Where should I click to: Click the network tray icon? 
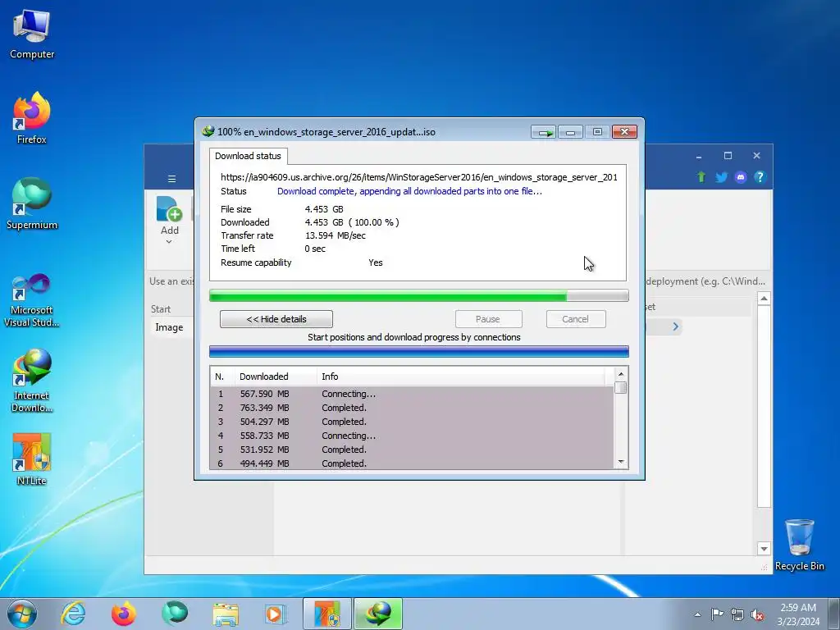737,614
